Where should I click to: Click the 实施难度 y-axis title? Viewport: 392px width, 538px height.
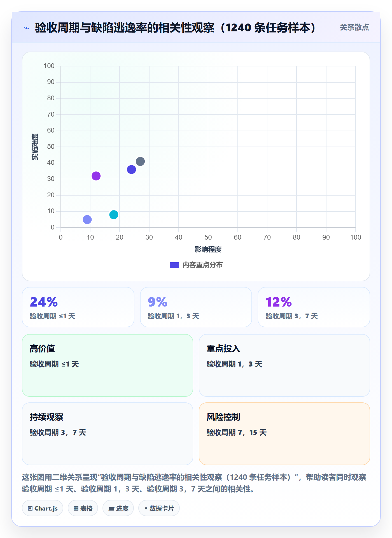click(x=35, y=147)
